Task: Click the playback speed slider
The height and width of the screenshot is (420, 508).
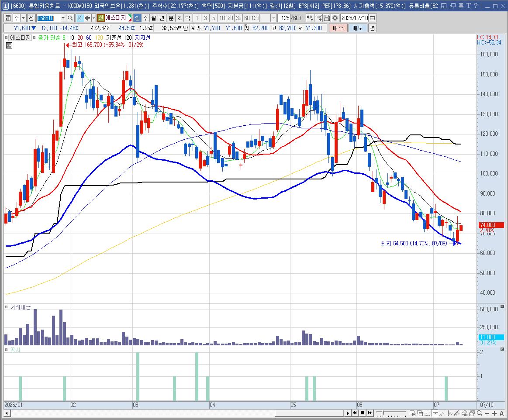Action: [x=391, y=413]
